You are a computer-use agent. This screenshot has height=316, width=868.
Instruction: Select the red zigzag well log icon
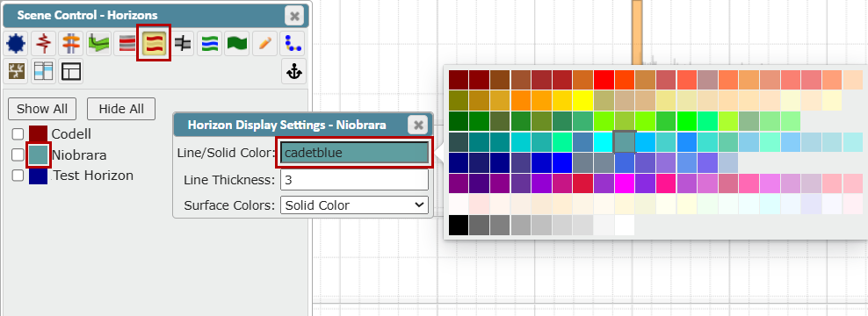tap(43, 43)
